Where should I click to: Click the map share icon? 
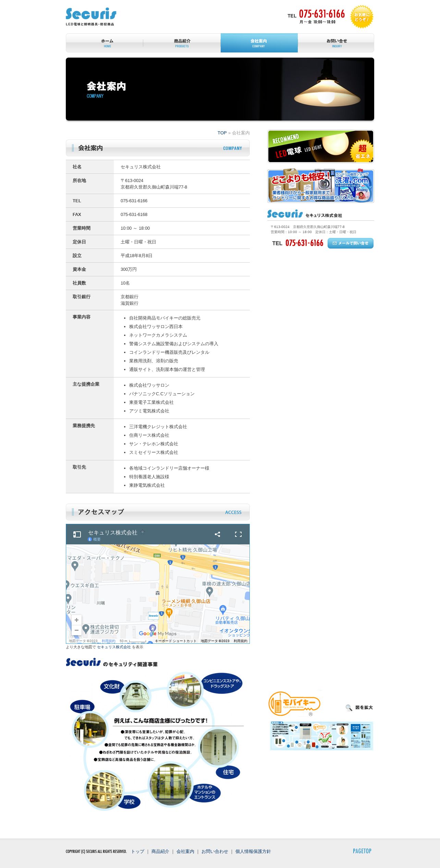tap(217, 534)
